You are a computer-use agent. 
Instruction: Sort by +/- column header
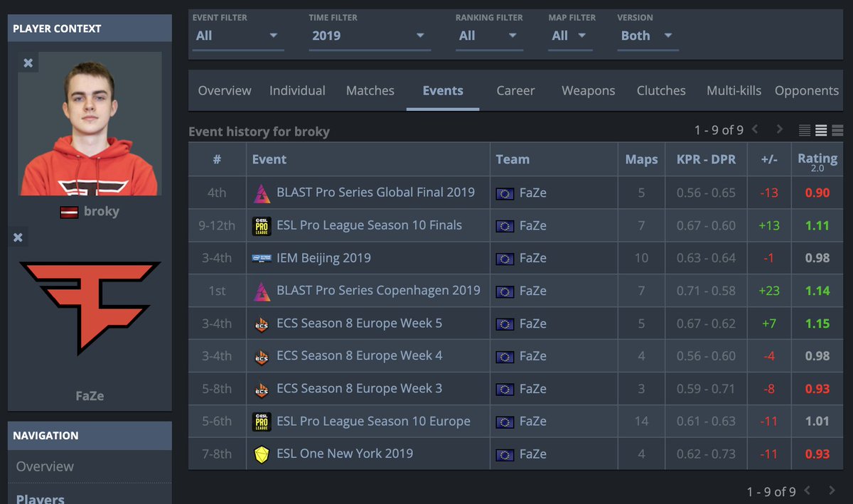click(768, 159)
